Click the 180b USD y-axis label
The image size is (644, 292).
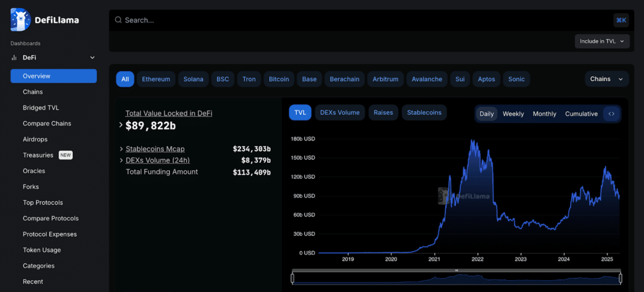coord(303,139)
